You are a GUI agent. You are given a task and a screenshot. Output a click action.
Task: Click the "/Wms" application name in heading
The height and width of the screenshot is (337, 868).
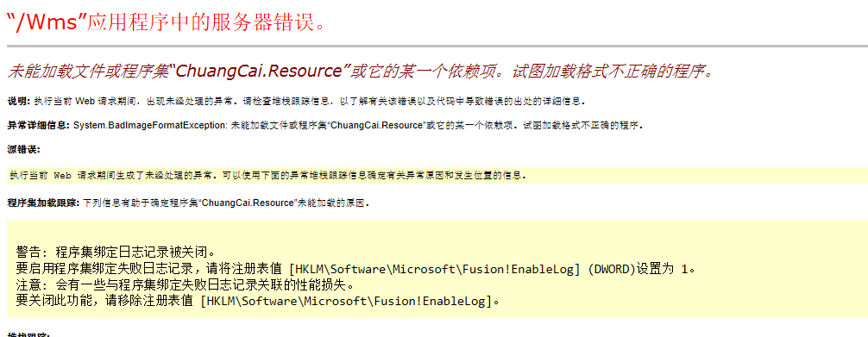click(47, 22)
